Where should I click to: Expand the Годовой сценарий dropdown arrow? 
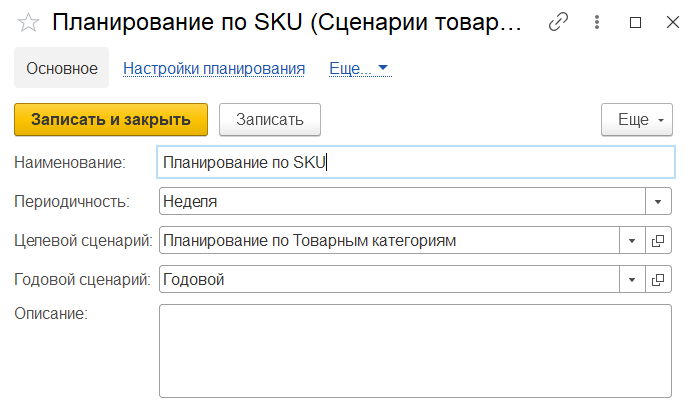tap(632, 280)
